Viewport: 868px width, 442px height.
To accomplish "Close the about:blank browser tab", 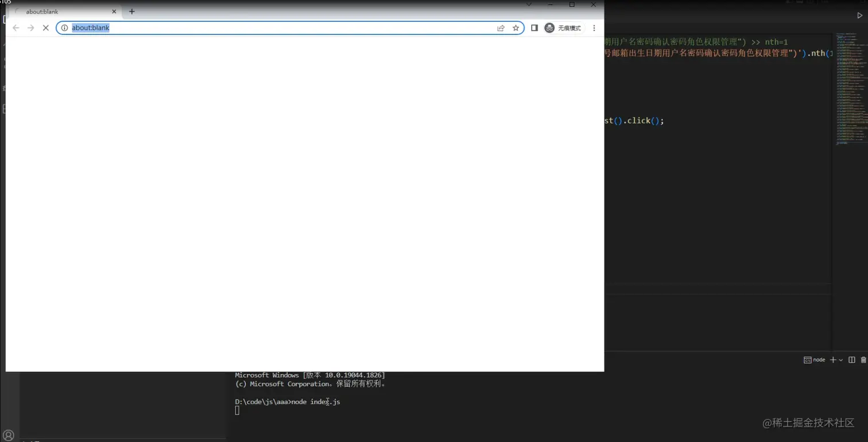I will click(x=114, y=11).
